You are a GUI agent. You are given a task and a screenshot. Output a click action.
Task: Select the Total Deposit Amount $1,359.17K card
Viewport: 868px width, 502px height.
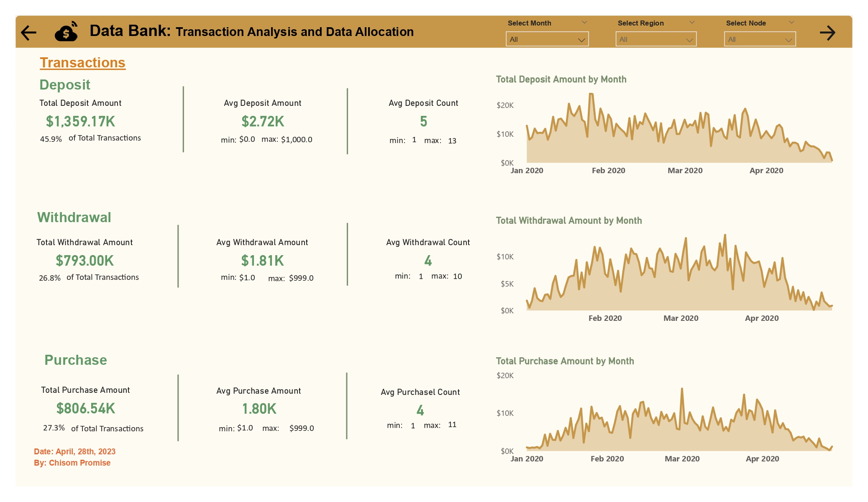tap(80, 121)
